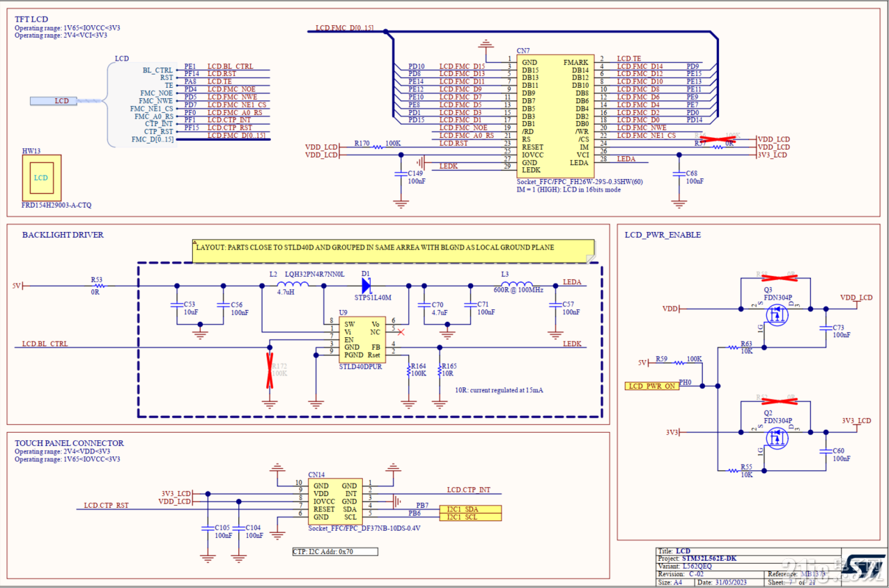
Task: Select the LCD.FMC_D[0..15] bus label
Action: (344, 28)
